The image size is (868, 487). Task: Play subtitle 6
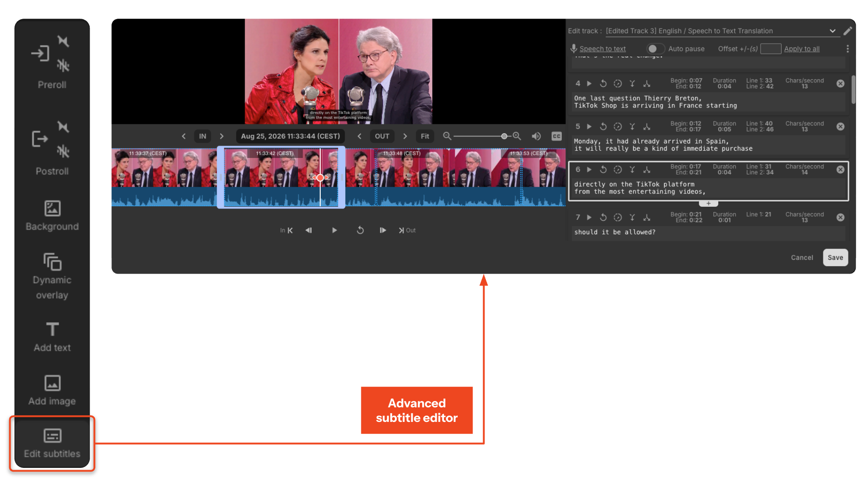click(589, 170)
